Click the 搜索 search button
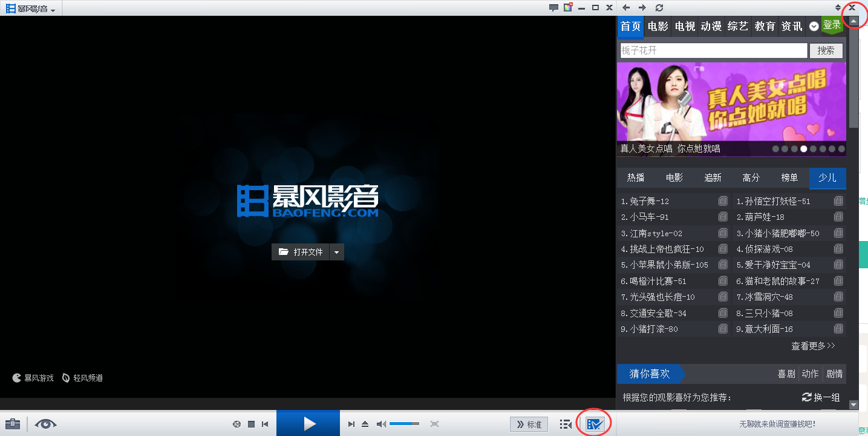The width and height of the screenshot is (868, 436). tap(826, 51)
